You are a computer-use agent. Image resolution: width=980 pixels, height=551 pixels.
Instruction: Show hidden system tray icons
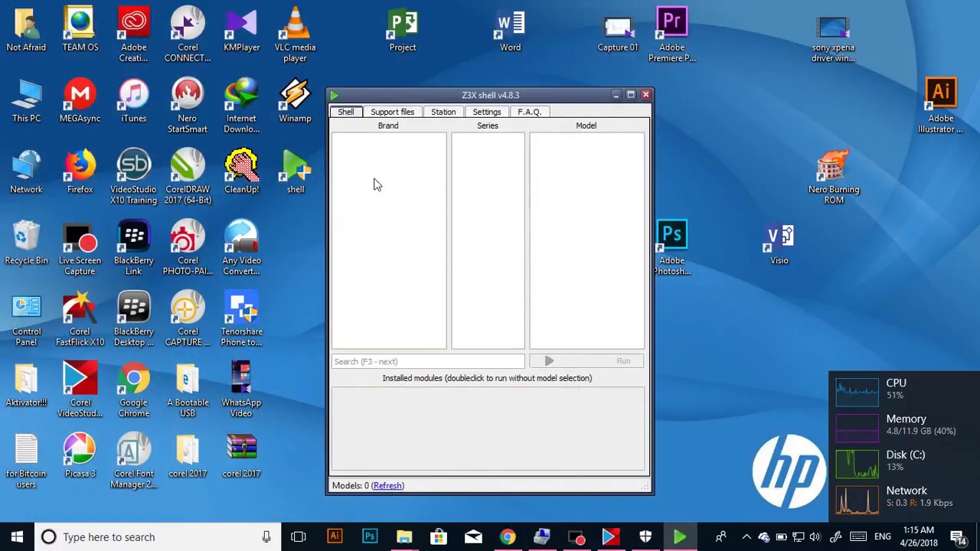click(746, 537)
